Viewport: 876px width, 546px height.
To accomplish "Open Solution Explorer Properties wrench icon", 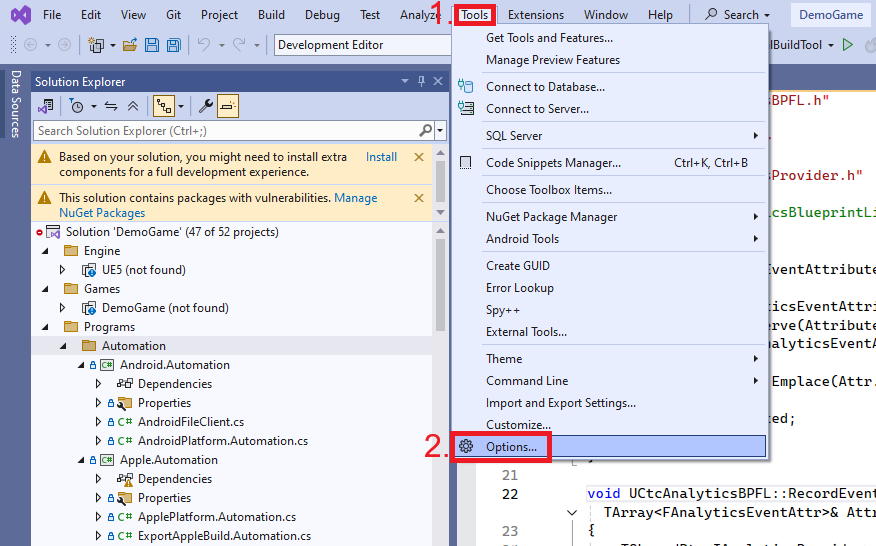I will click(206, 106).
